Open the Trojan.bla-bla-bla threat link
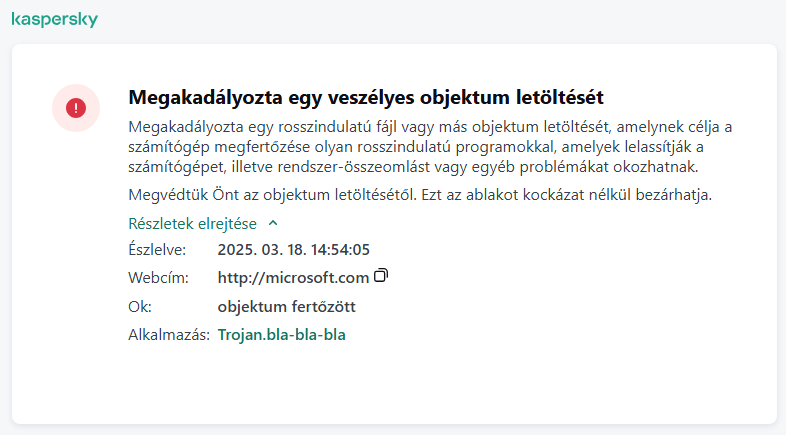786x435 pixels. pyautogui.click(x=282, y=335)
